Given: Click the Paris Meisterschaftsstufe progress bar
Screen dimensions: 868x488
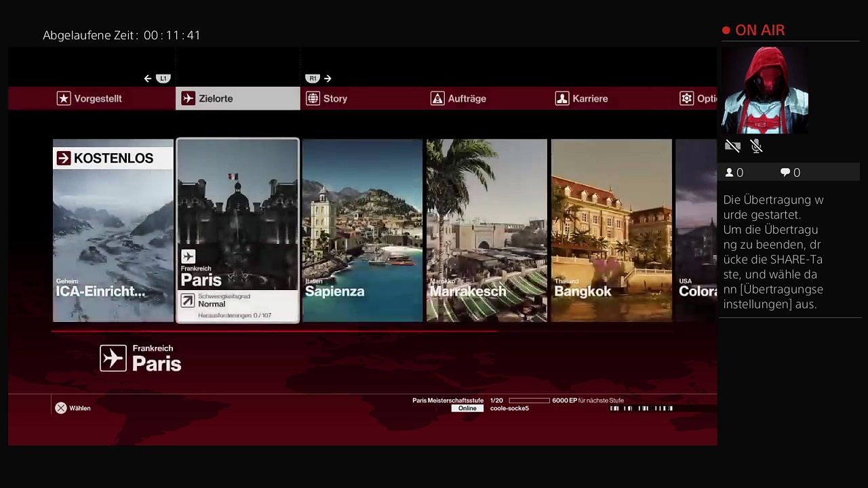Looking at the screenshot, I should (x=529, y=401).
